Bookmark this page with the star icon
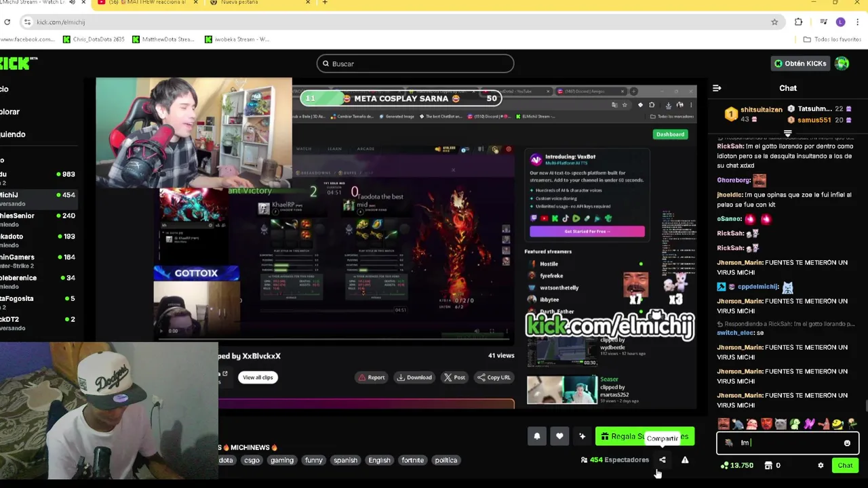The height and width of the screenshot is (488, 868). click(x=774, y=22)
